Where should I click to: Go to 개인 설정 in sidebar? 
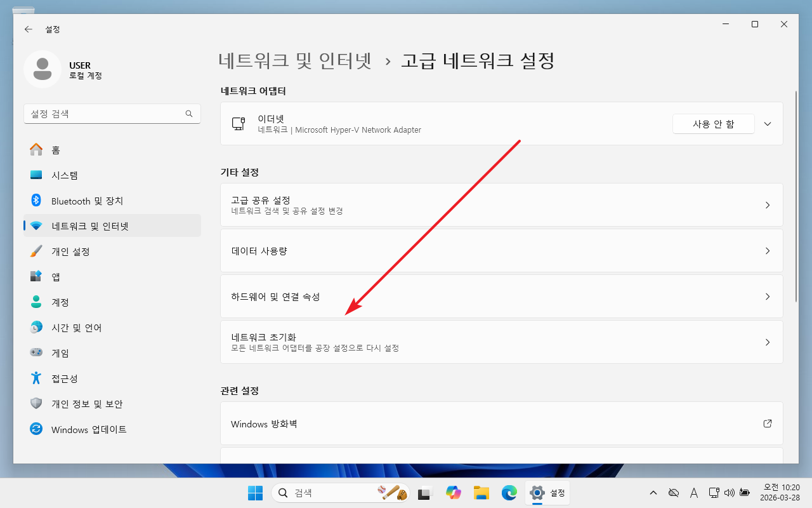point(70,251)
